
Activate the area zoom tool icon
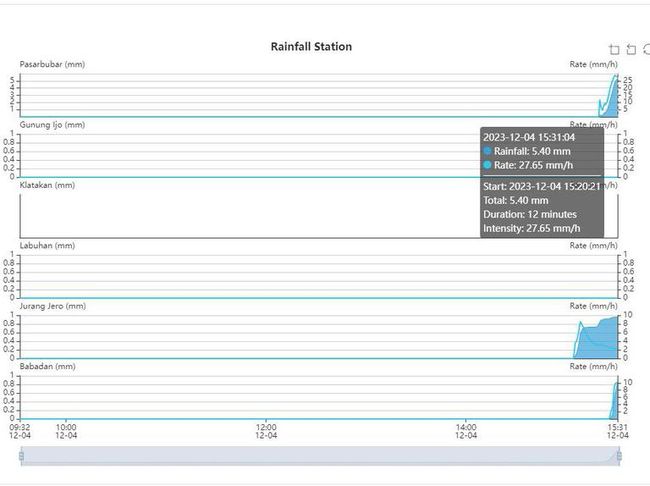614,49
